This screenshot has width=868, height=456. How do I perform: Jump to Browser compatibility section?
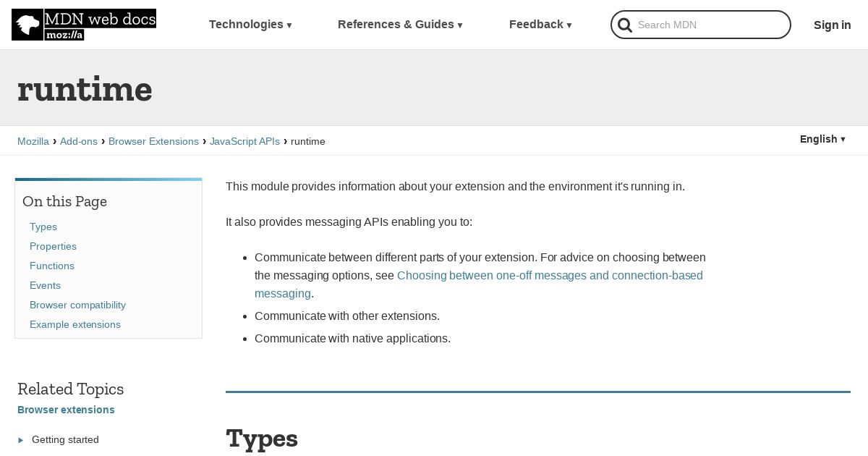[77, 305]
